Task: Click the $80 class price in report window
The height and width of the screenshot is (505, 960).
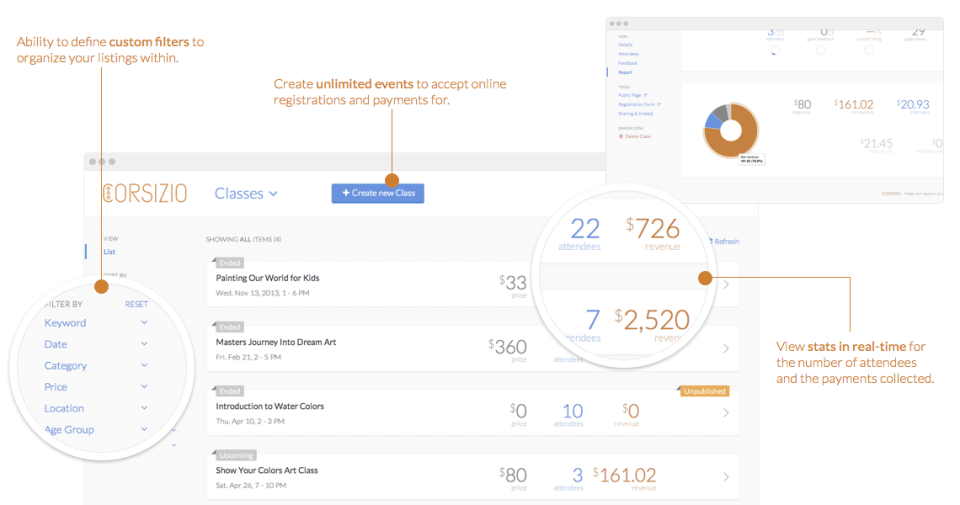Action: tap(802, 105)
